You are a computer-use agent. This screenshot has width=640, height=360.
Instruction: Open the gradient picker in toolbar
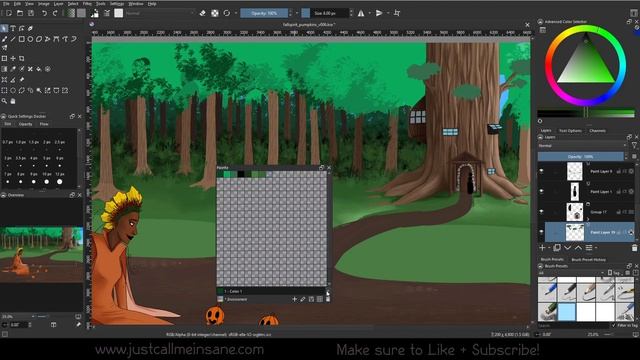click(x=71, y=13)
